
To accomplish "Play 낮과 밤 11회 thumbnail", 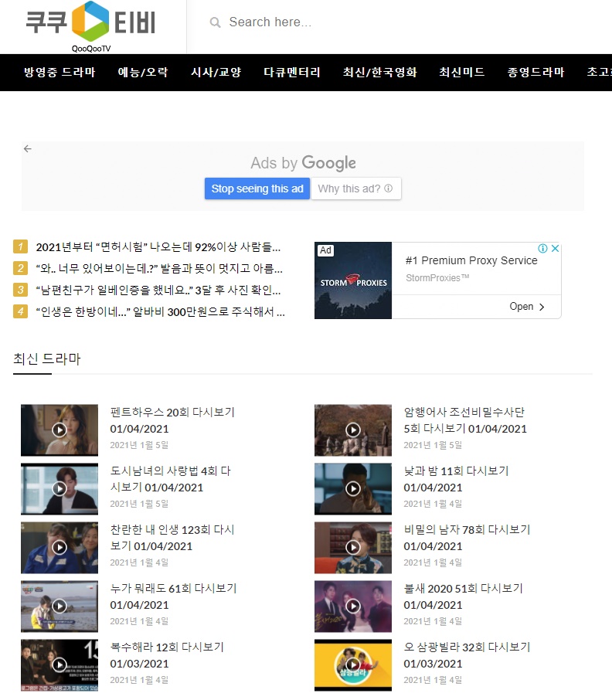I will coord(353,489).
